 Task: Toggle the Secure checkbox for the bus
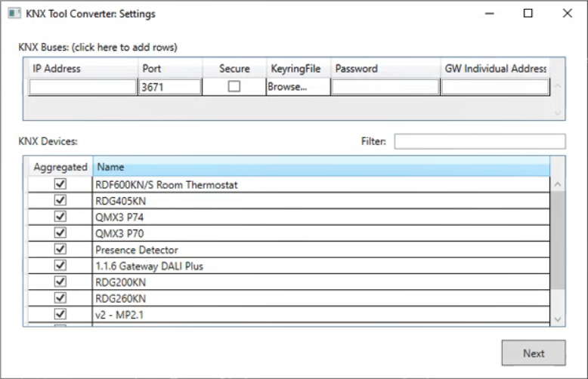[234, 87]
